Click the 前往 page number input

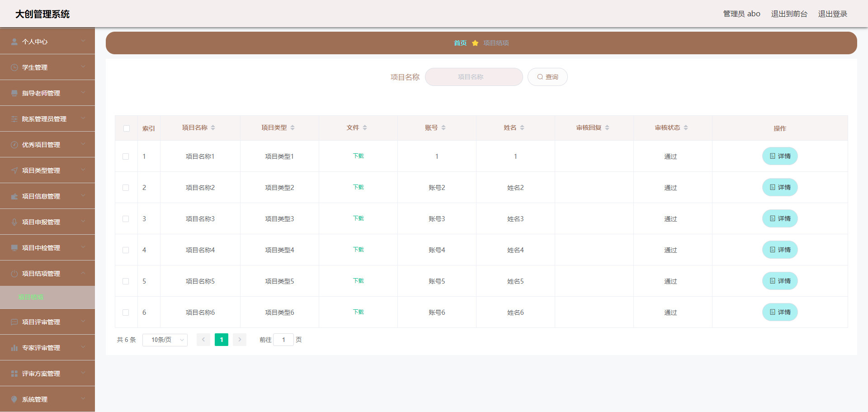point(283,340)
